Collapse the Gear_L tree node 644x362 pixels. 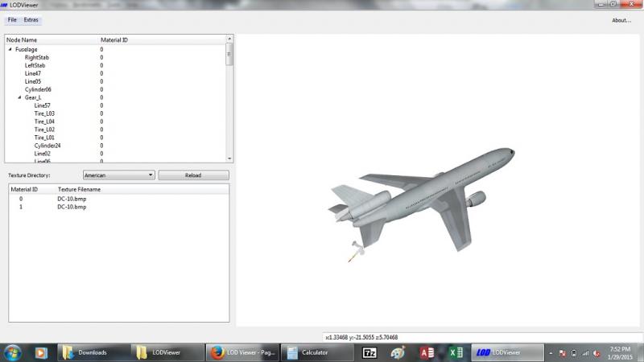(19, 97)
